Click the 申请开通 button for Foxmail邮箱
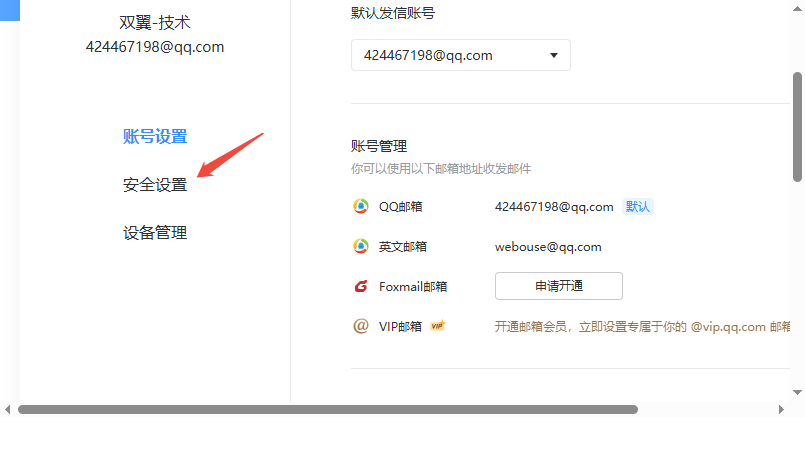Viewport: 805px width, 454px height. point(559,286)
